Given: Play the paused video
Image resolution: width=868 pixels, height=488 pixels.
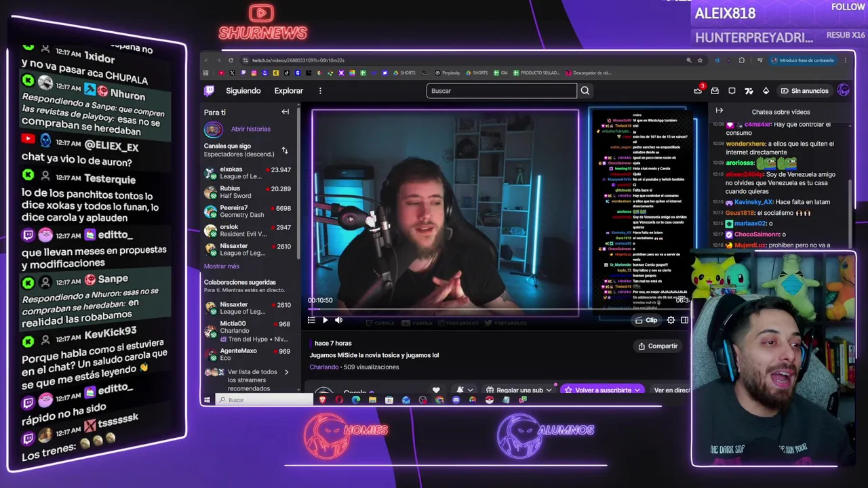Looking at the screenshot, I should click(x=325, y=321).
